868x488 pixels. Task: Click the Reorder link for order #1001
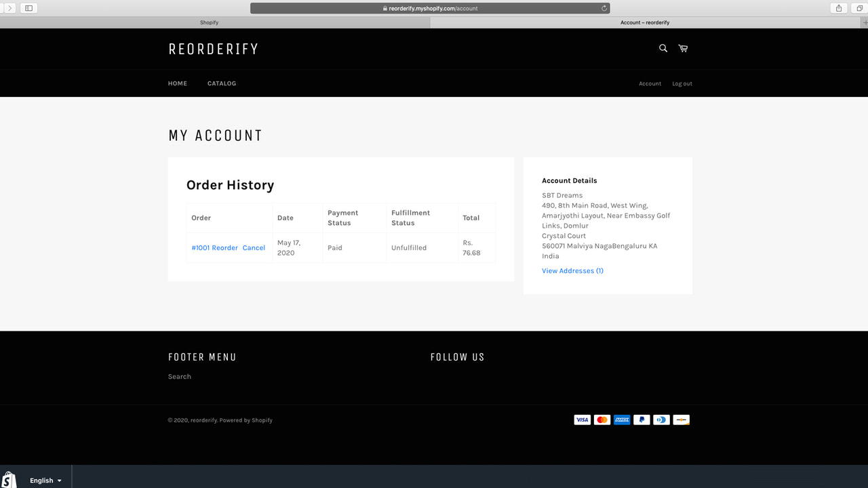tap(224, 247)
